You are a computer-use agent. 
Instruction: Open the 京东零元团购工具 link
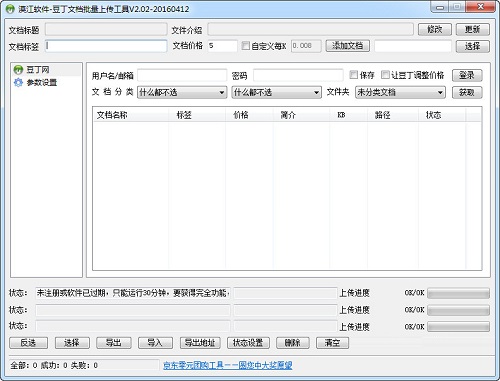click(228, 365)
